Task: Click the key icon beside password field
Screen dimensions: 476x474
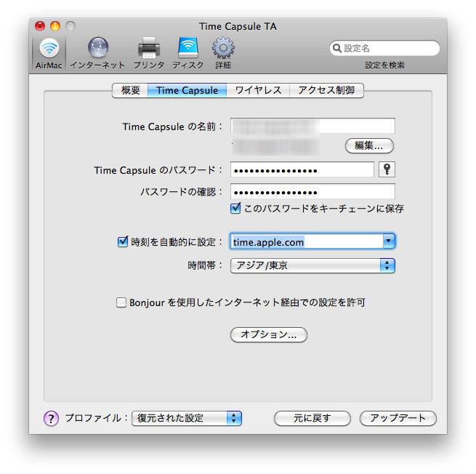Action: tap(387, 169)
